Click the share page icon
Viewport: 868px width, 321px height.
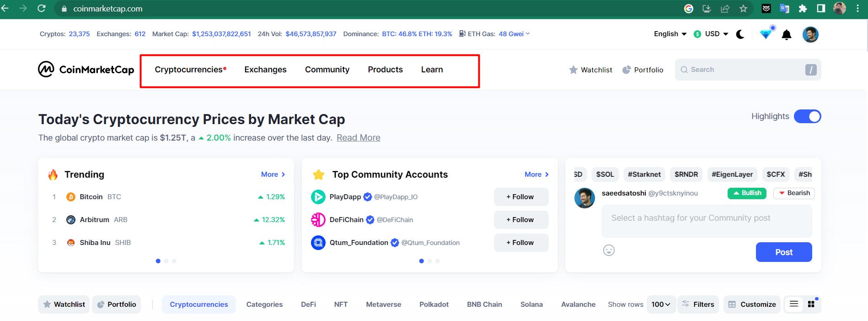coord(725,8)
